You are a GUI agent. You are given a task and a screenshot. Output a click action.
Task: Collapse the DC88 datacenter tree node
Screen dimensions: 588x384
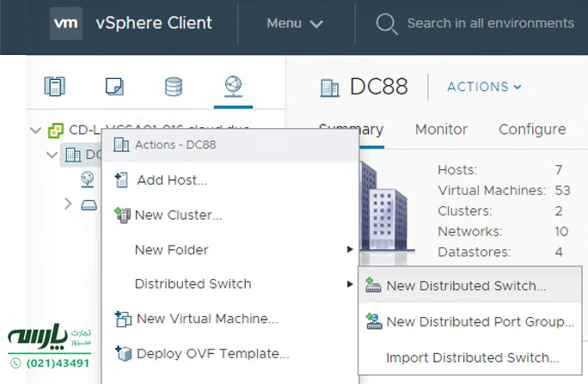point(52,155)
